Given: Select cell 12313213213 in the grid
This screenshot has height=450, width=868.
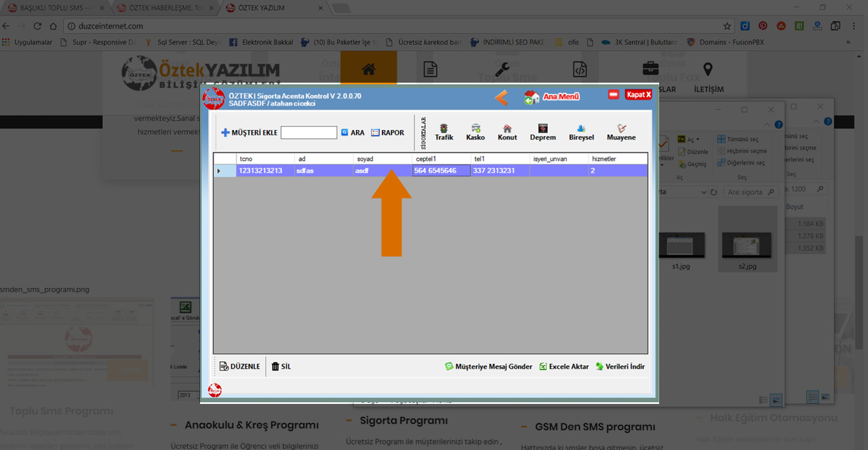Looking at the screenshot, I should coord(265,171).
